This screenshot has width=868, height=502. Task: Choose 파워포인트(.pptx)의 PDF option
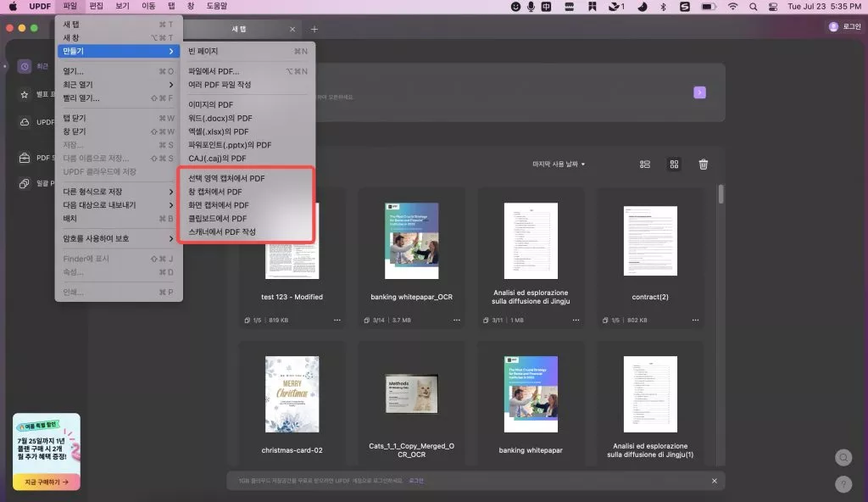tap(248, 145)
